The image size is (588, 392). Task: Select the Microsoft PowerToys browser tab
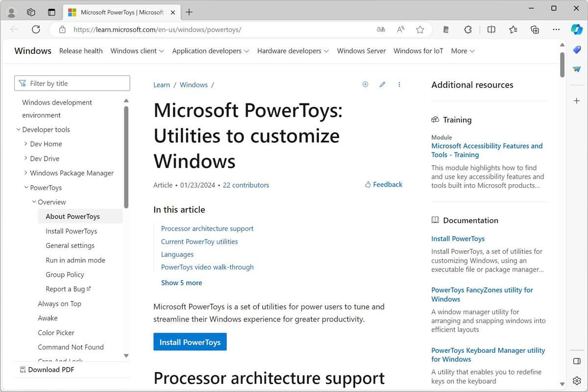tap(122, 12)
